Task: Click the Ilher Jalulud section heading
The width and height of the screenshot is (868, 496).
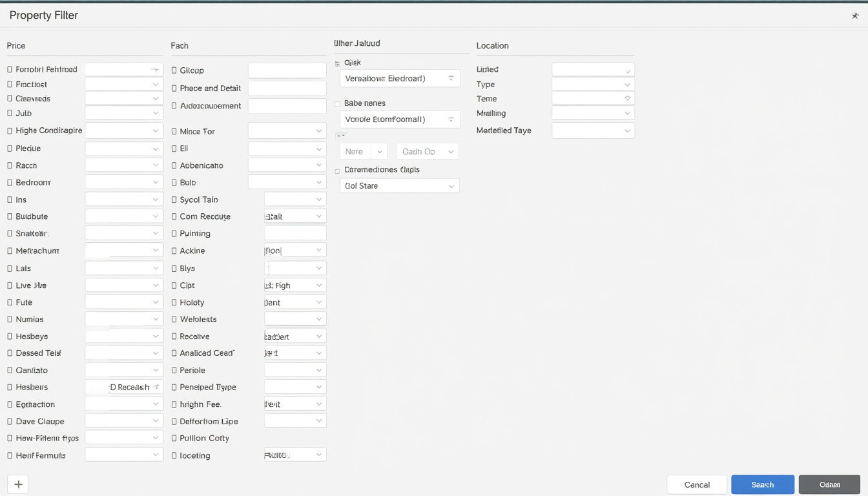Action: (356, 43)
